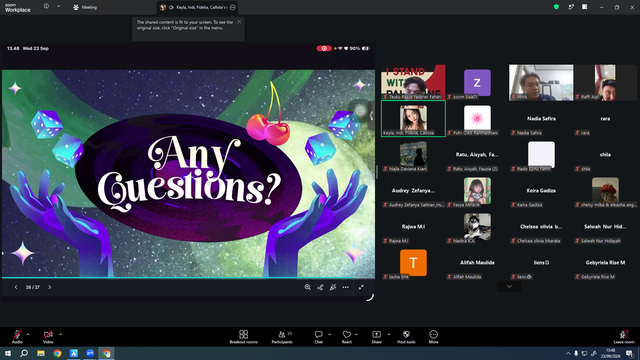Click the red screen recording indicator

(x=324, y=48)
